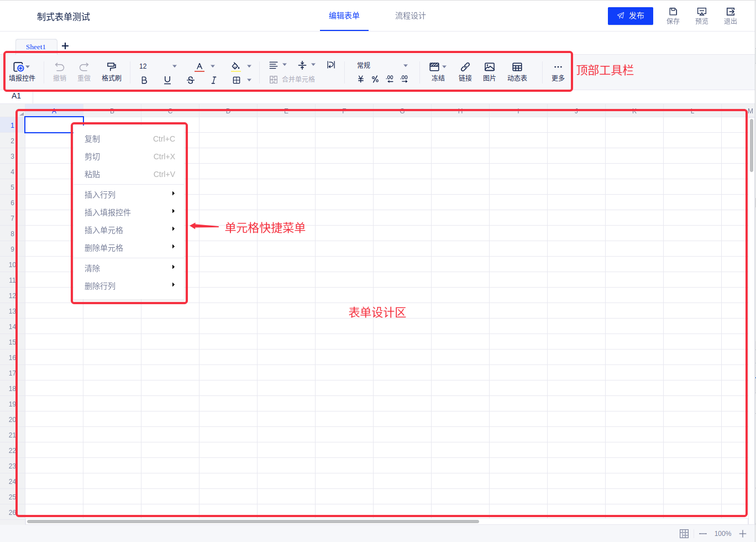Add a dynamic table (动态表)
This screenshot has height=542, width=756.
(517, 71)
